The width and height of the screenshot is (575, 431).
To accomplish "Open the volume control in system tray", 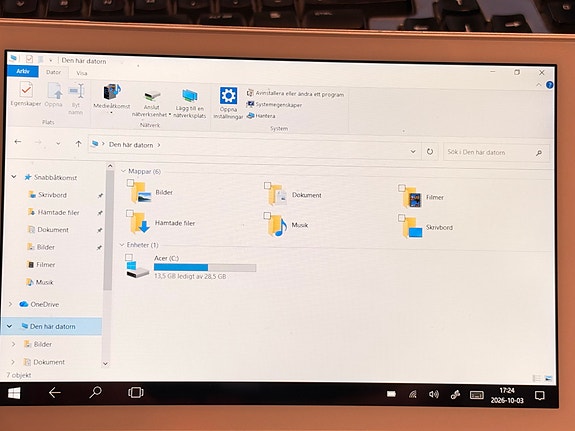I will point(434,394).
